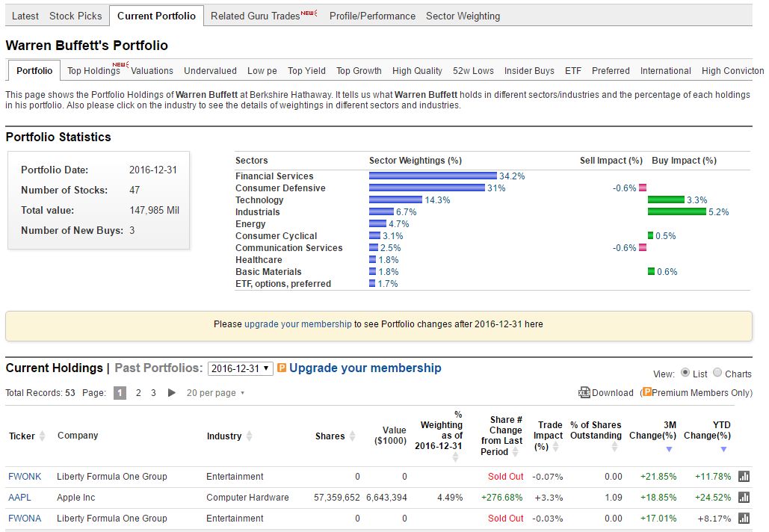
Task: Open chart icon for FWONK row
Action: click(744, 477)
